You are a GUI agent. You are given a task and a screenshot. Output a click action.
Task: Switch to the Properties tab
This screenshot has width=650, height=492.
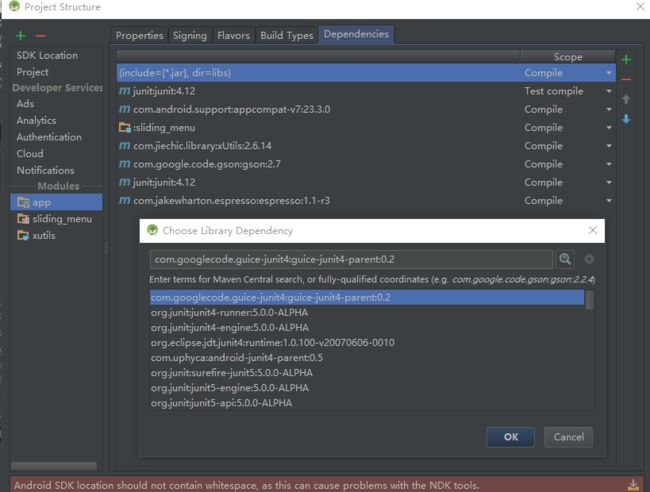pyautogui.click(x=139, y=35)
